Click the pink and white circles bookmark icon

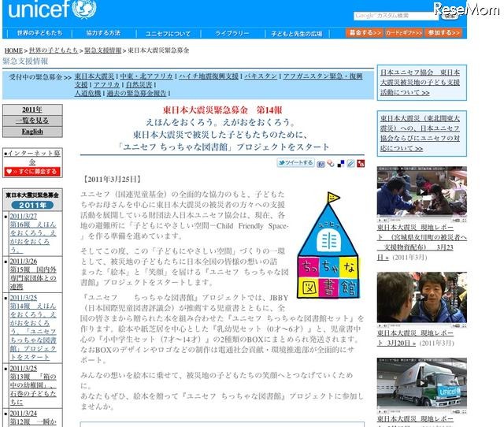click(x=331, y=164)
